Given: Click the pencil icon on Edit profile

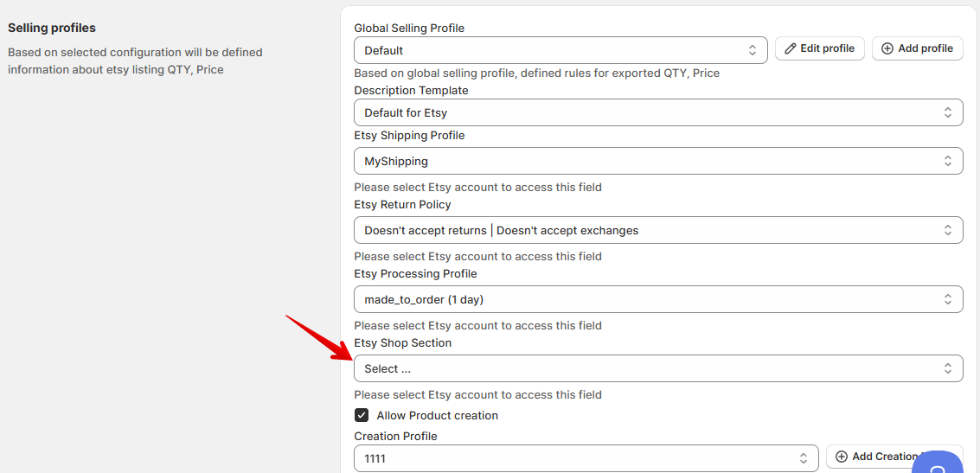Looking at the screenshot, I should (x=791, y=48).
